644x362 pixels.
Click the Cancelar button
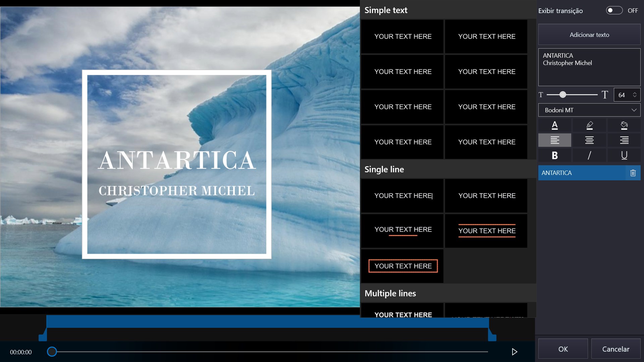click(616, 349)
